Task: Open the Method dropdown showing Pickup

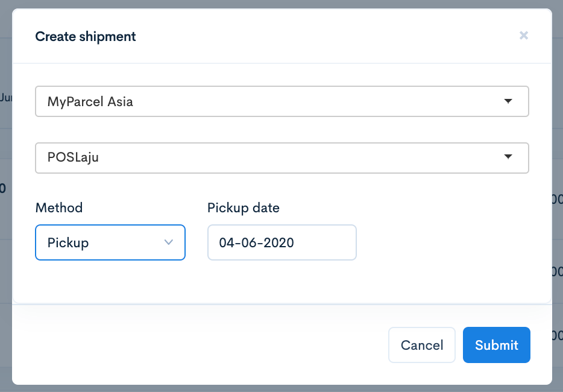Action: pos(110,242)
